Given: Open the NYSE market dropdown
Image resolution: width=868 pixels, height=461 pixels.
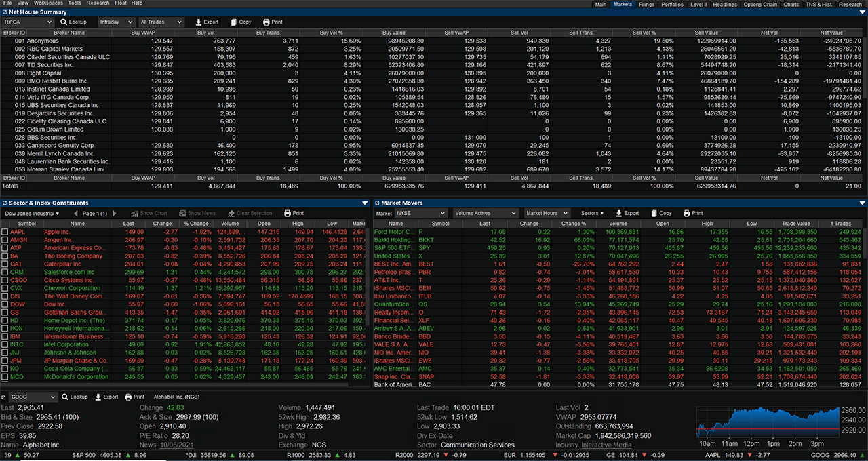Looking at the screenshot, I should (421, 213).
